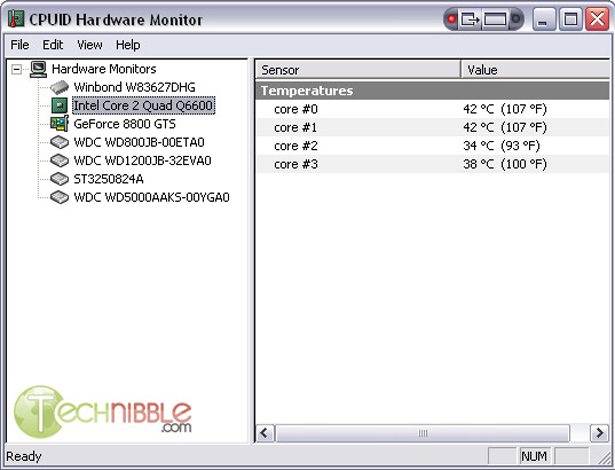
Task: Click the NUM indicator in status bar
Action: tap(534, 456)
